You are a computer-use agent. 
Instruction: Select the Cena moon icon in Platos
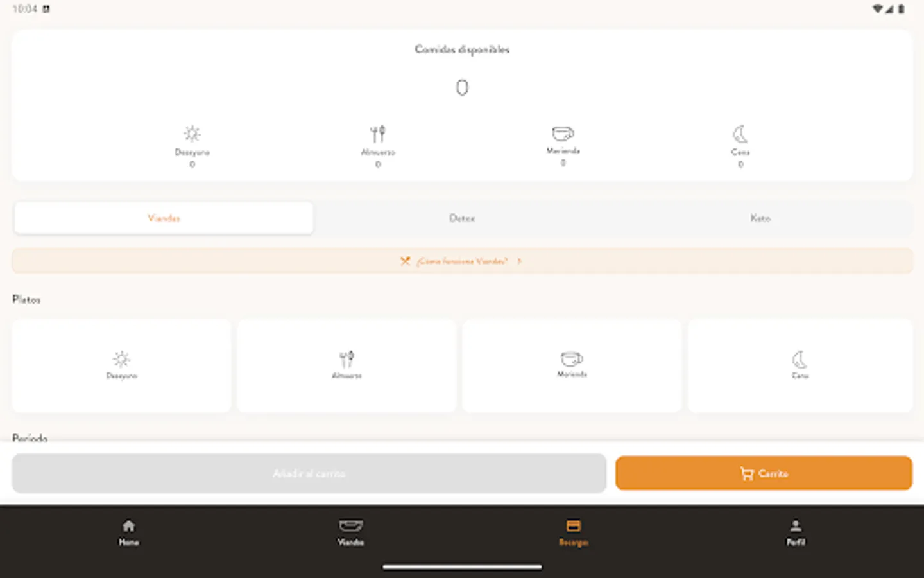point(800,358)
